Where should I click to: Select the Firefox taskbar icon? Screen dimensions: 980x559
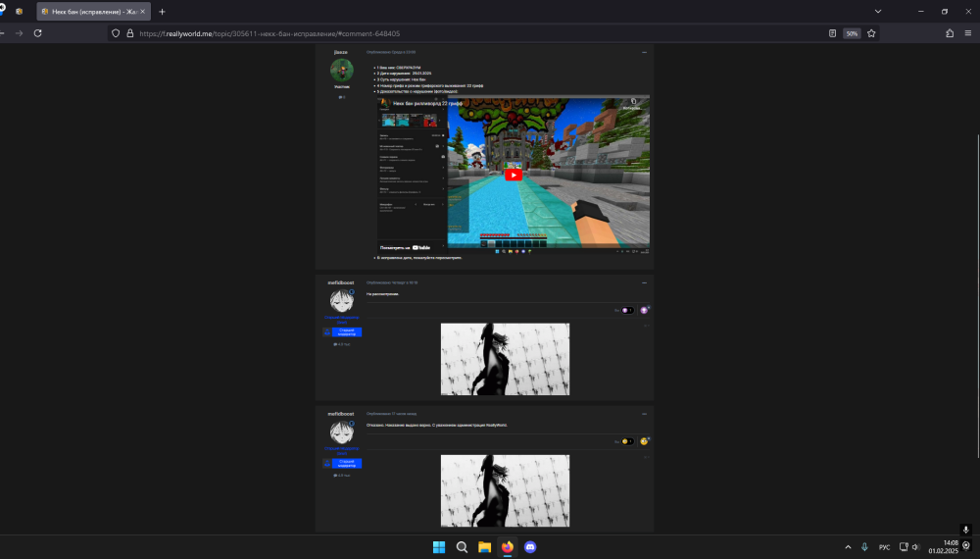tap(508, 547)
